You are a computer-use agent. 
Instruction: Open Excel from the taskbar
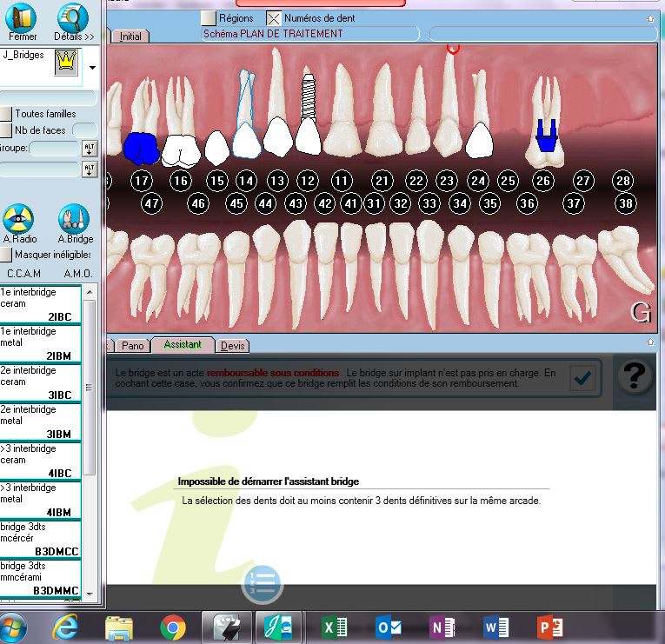[330, 626]
